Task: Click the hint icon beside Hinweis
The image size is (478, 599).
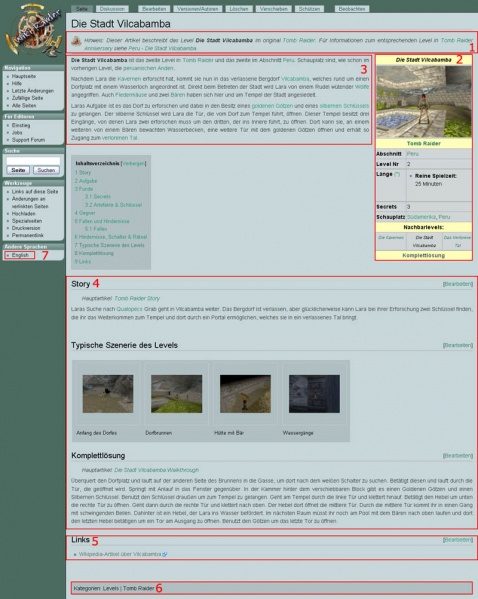Action: click(76, 40)
